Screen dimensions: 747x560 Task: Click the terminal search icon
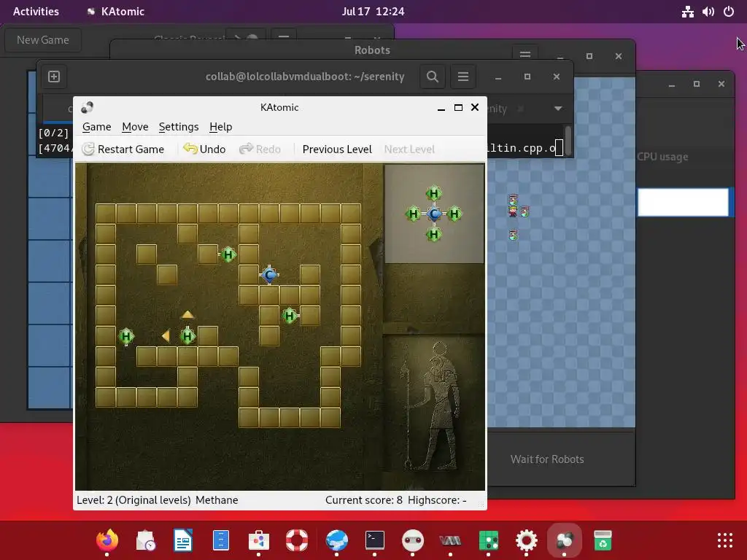click(432, 77)
